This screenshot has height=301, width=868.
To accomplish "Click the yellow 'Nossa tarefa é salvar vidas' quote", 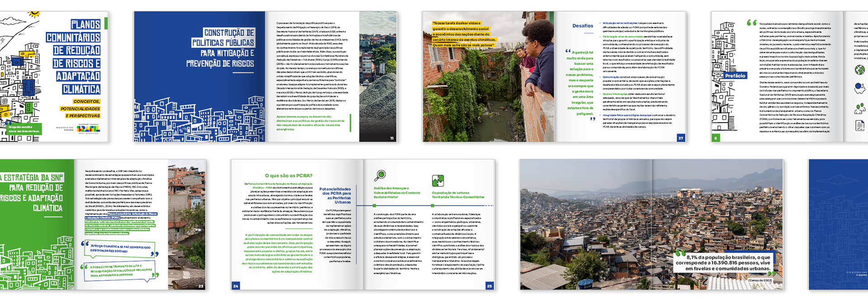I will [x=463, y=34].
